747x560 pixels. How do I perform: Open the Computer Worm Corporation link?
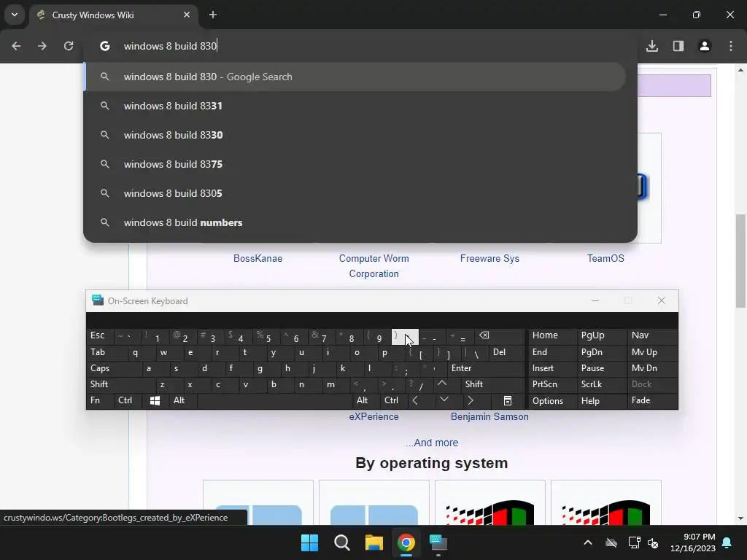(374, 265)
